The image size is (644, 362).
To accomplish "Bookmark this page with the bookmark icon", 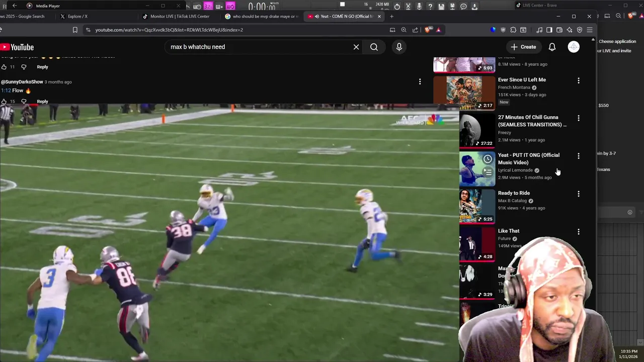I will 75,30.
